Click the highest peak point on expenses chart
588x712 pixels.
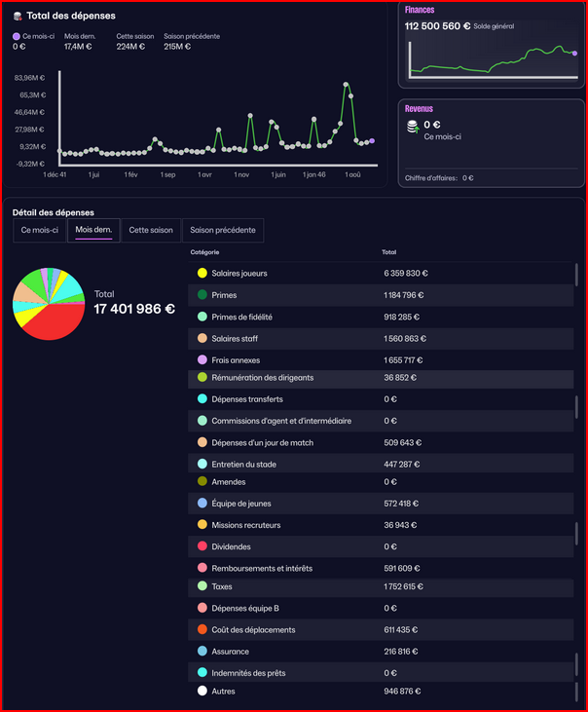pos(346,85)
